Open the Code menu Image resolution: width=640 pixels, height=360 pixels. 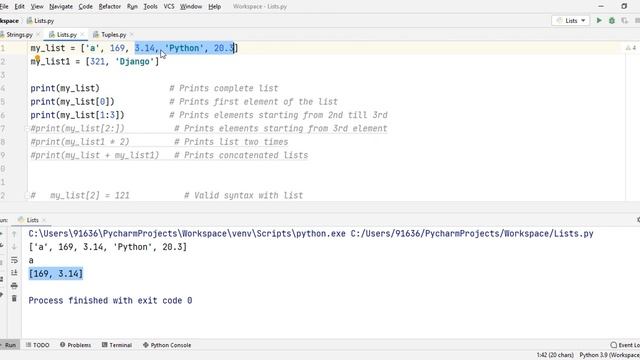(85, 7)
